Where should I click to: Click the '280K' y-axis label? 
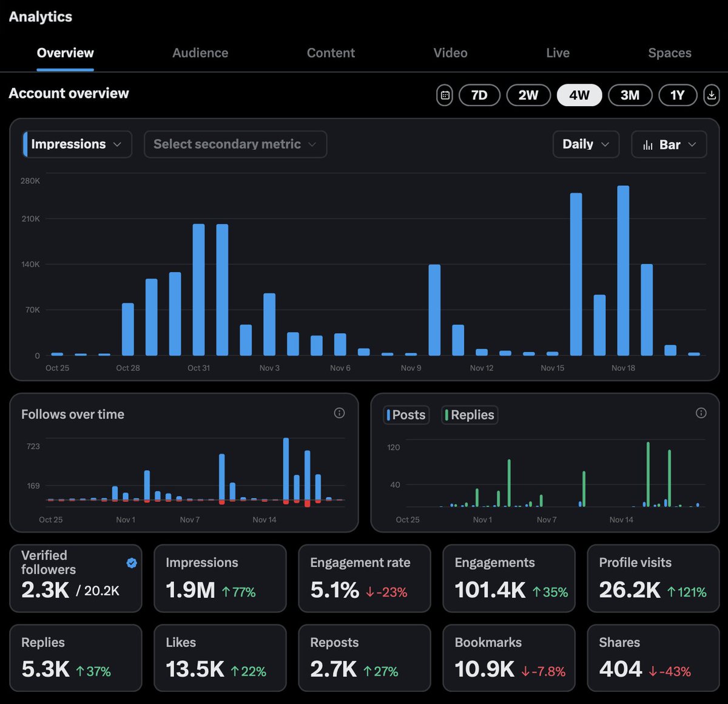pos(30,181)
